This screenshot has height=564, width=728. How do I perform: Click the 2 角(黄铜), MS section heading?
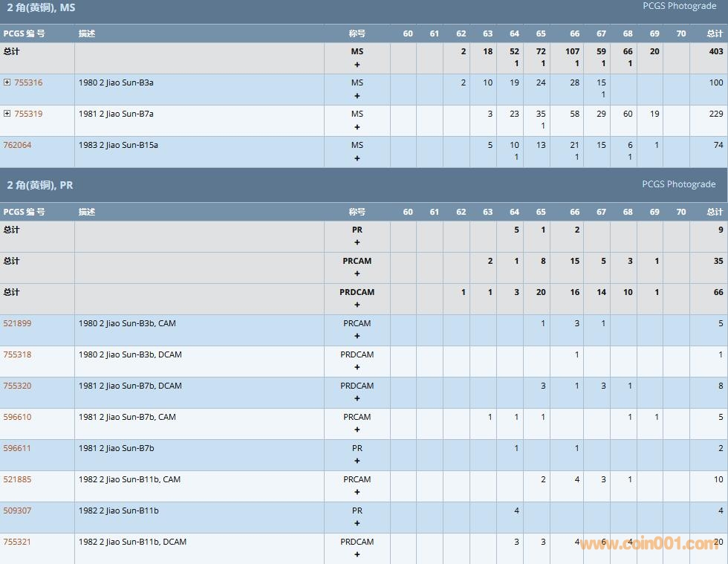41,8
